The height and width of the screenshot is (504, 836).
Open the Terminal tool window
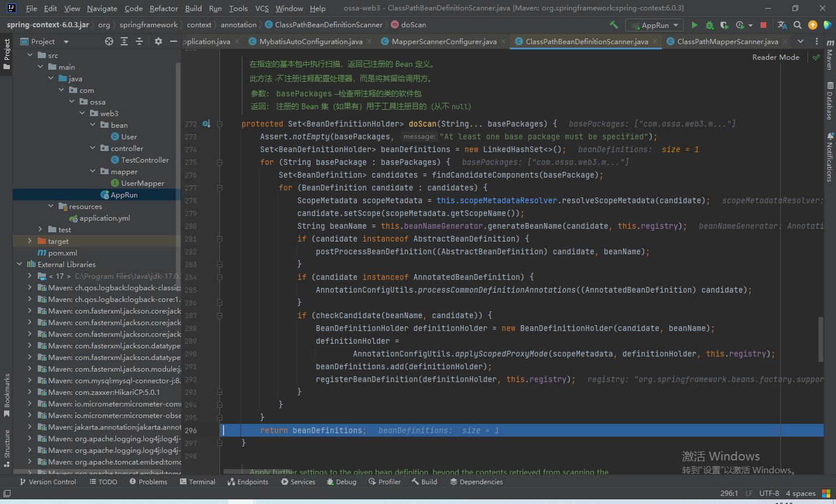coord(197,482)
